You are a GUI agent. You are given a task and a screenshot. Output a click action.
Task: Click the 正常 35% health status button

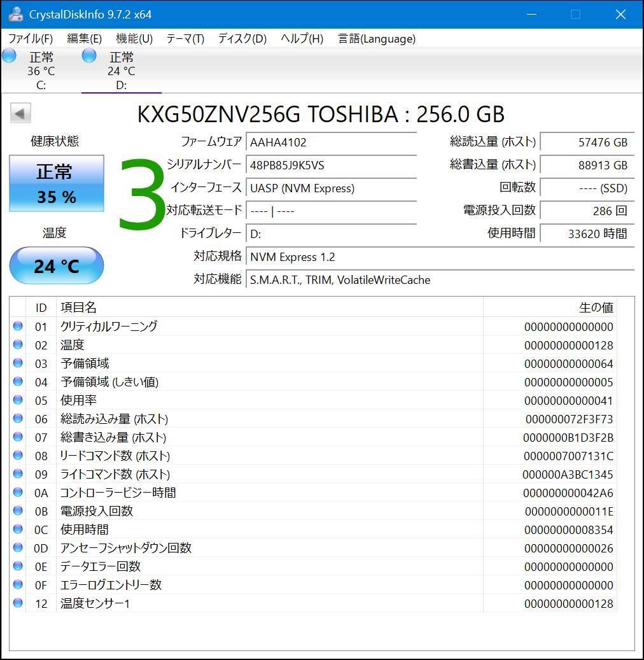pos(56,183)
